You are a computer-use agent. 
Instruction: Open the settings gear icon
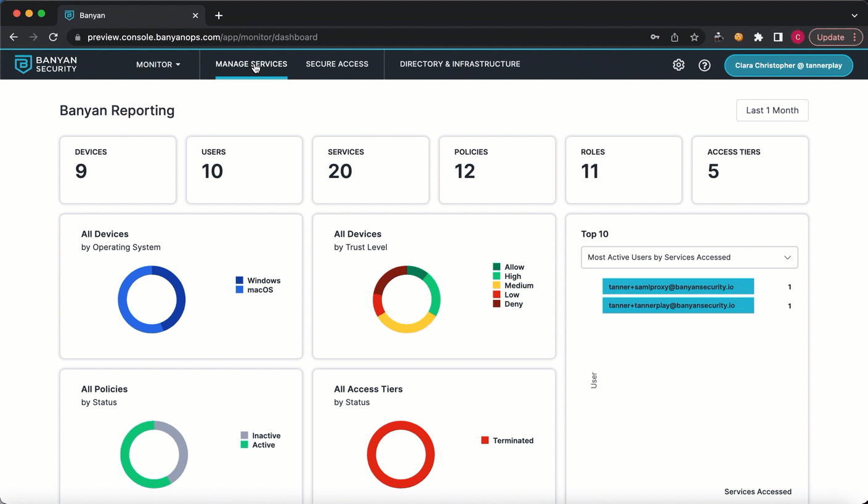click(x=678, y=65)
